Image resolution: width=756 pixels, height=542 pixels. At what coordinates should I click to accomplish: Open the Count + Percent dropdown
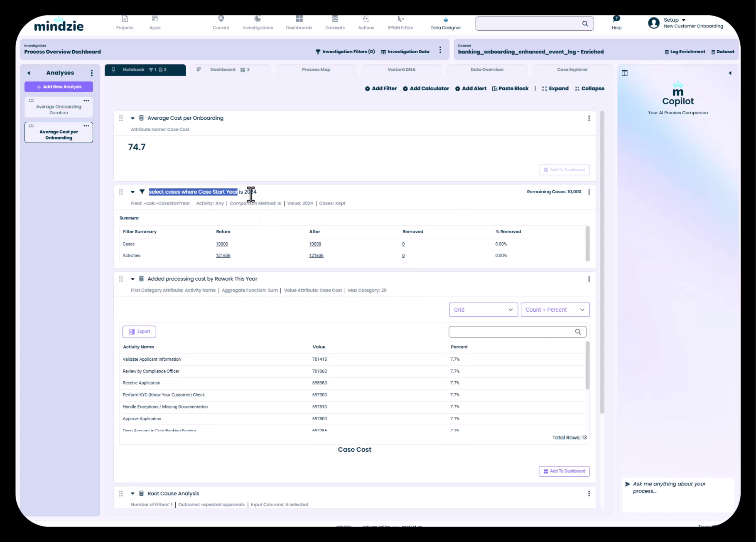[x=555, y=310]
